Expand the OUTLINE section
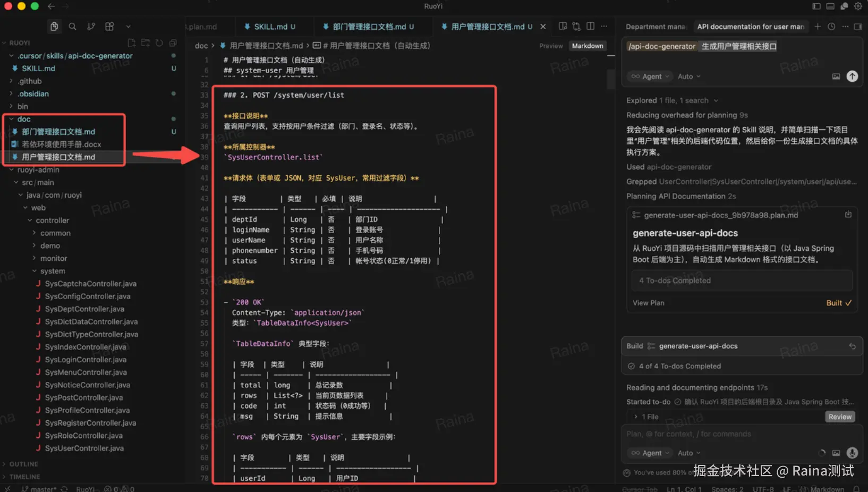868x492 pixels. [23, 464]
